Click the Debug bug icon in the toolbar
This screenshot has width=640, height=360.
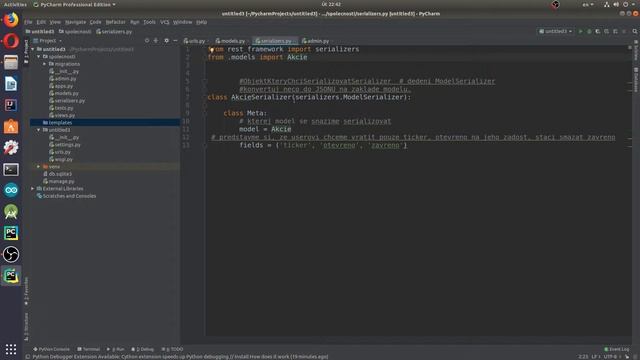point(589,31)
